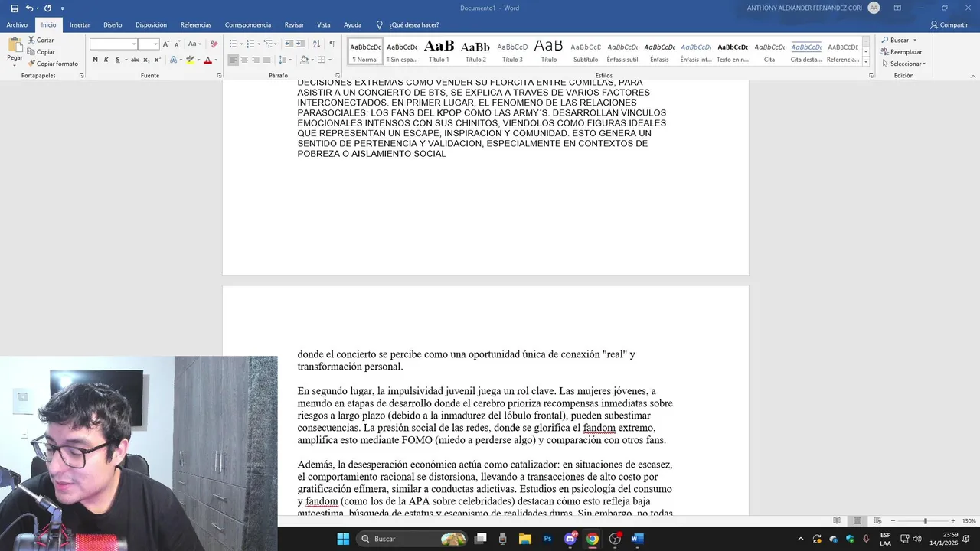Open the font size combo box

(148, 44)
